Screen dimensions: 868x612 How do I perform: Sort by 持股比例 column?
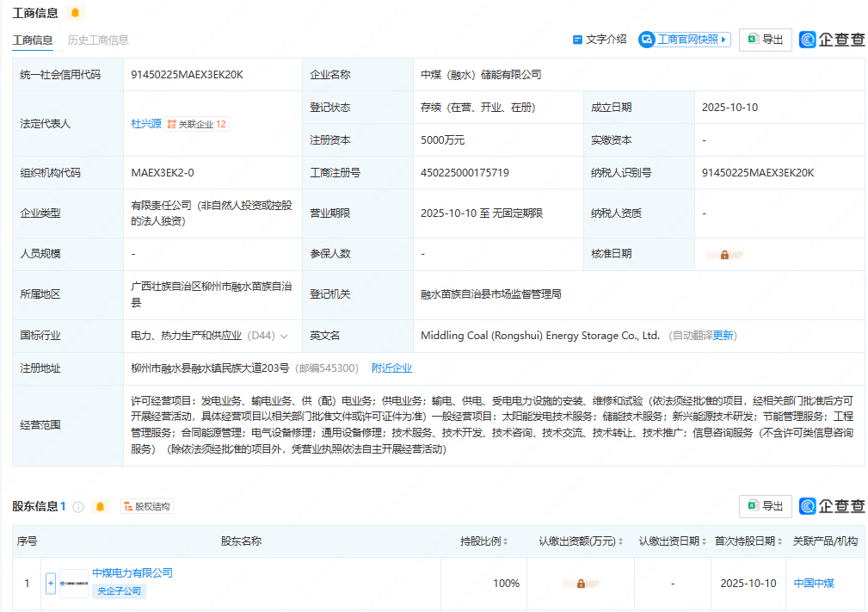[x=505, y=541]
